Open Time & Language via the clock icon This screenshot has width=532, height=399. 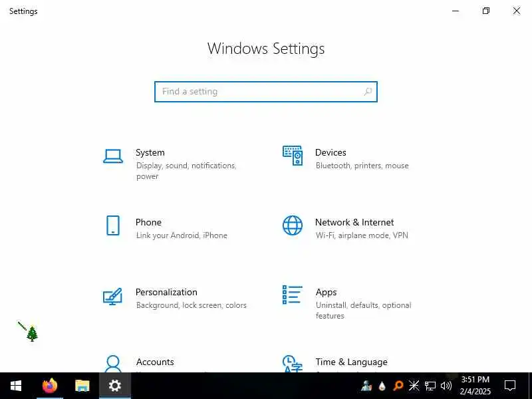click(292, 364)
